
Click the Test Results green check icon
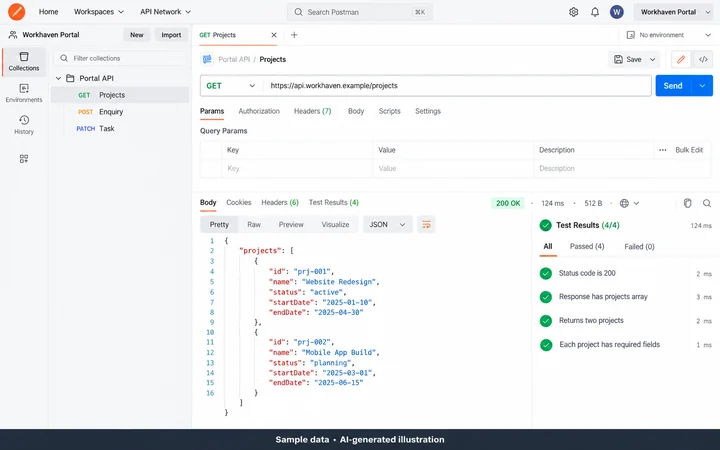pos(546,225)
